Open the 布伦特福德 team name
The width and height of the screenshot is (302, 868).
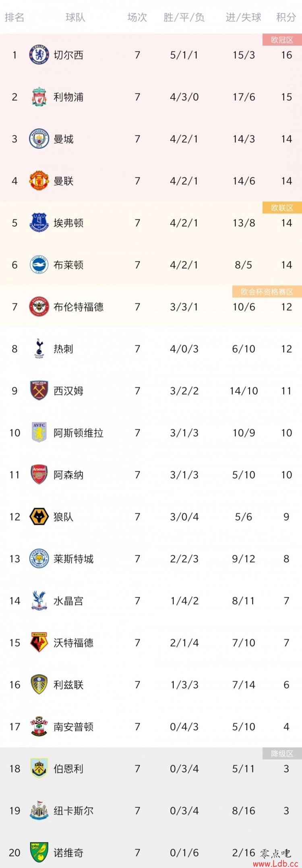click(x=79, y=307)
